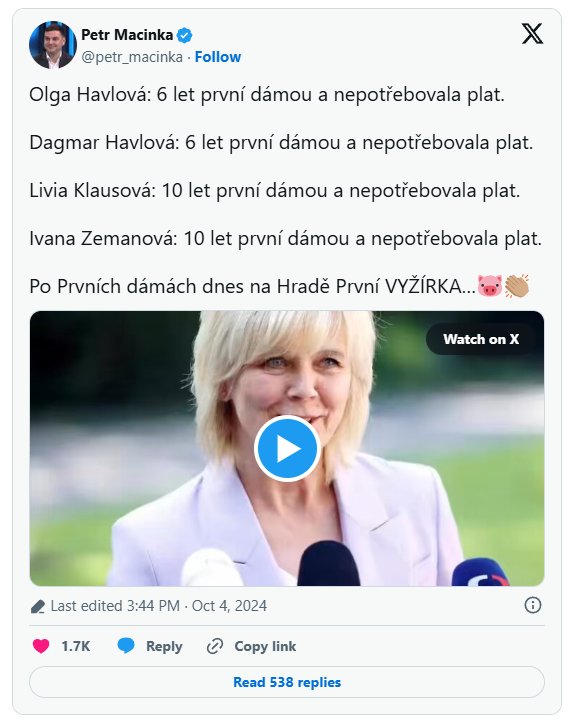Image resolution: width=573 pixels, height=727 pixels.
Task: Play the embedded video
Action: point(287,448)
